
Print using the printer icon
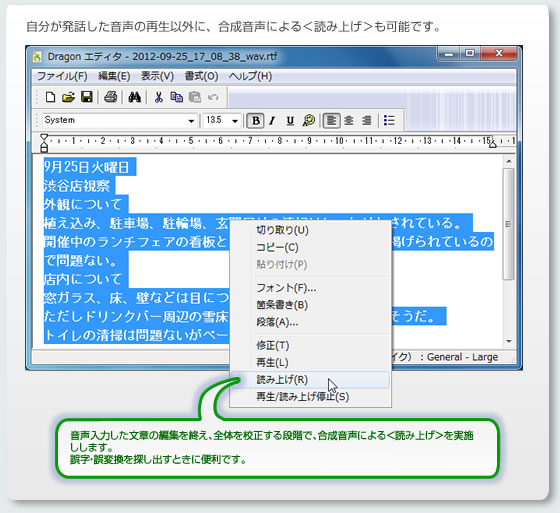tap(110, 97)
